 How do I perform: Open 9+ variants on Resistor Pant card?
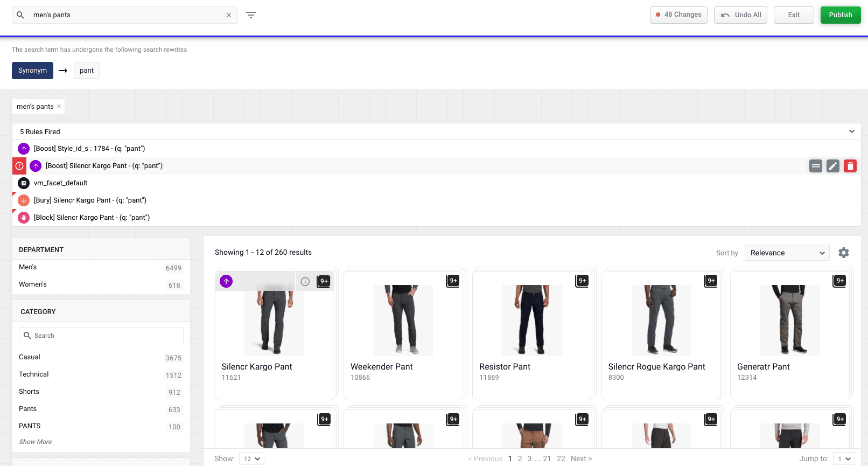582,281
